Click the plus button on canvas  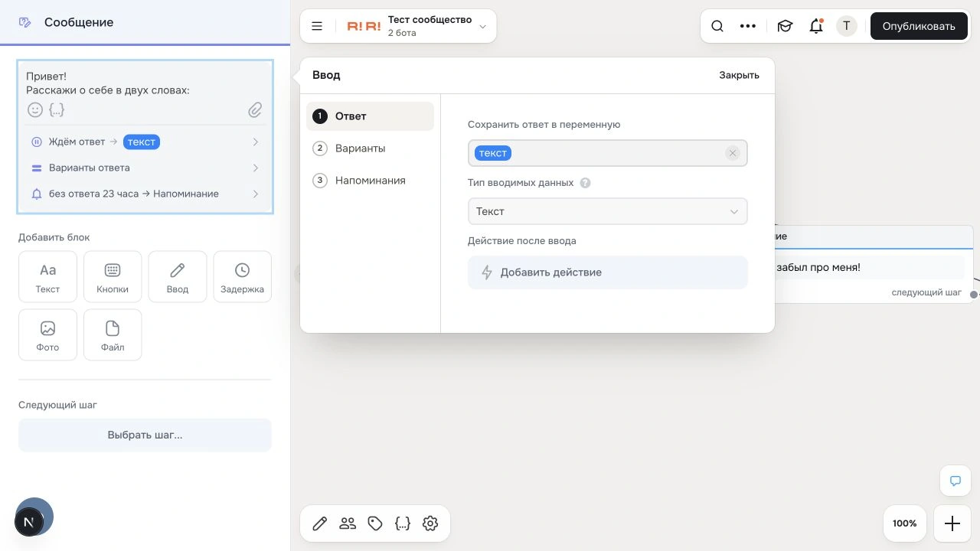[x=952, y=523]
